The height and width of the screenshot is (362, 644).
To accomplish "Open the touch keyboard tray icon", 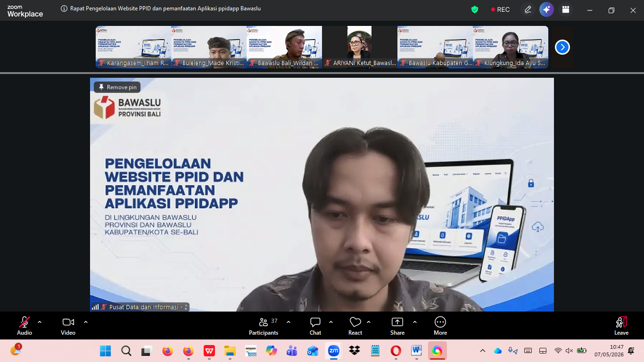I will tap(528, 351).
